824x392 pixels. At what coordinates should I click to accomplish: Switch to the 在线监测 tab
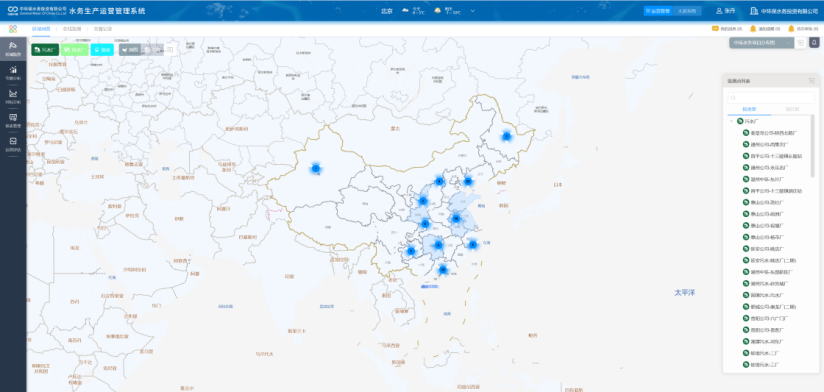tap(72, 29)
